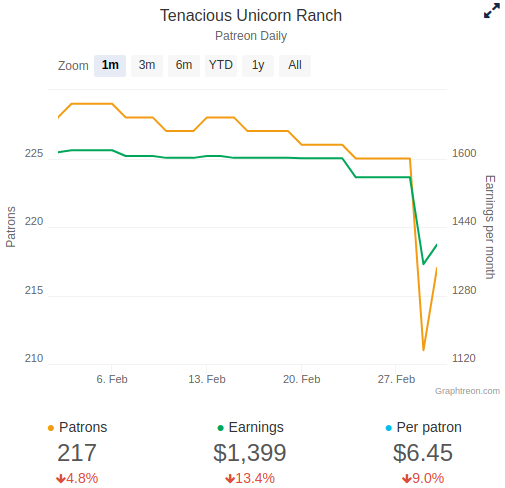This screenshot has height=488, width=505.
Task: Expand chart to fullscreen with arrows icon
Action: click(x=492, y=11)
